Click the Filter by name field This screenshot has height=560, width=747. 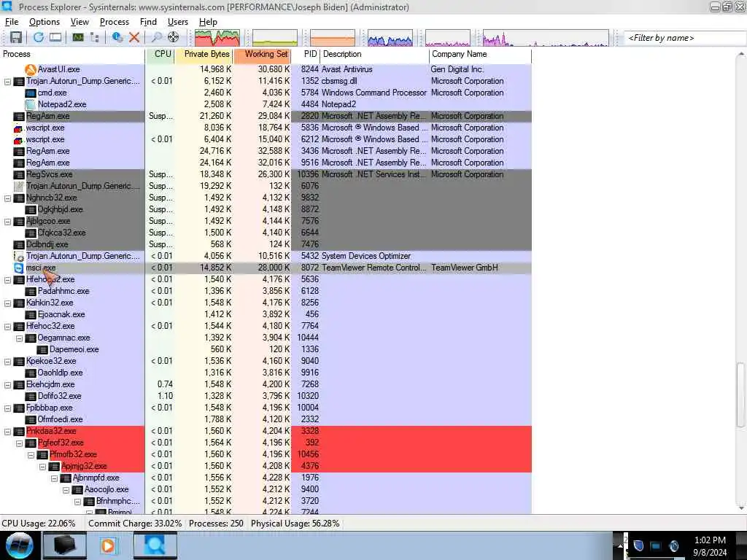[685, 38]
